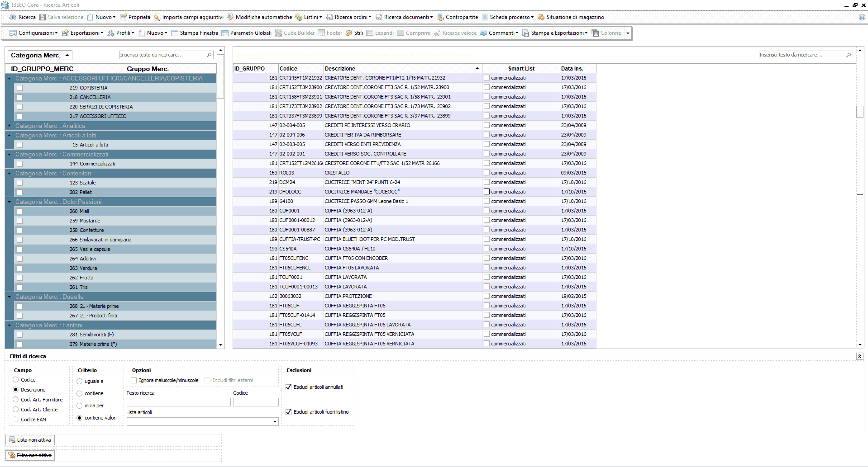Click the Data Ins. column header

pyautogui.click(x=578, y=69)
